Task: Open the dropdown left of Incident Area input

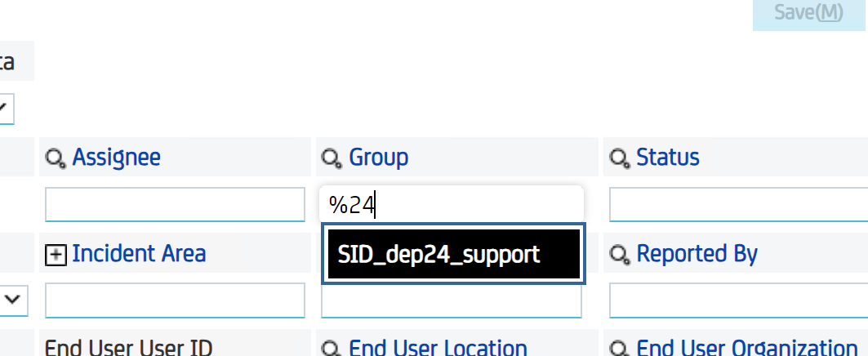Action: [x=13, y=300]
